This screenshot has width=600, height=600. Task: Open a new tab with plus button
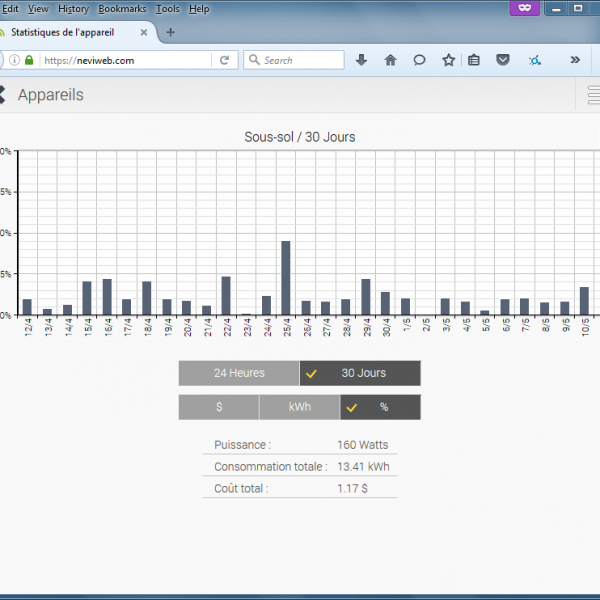coord(170,32)
